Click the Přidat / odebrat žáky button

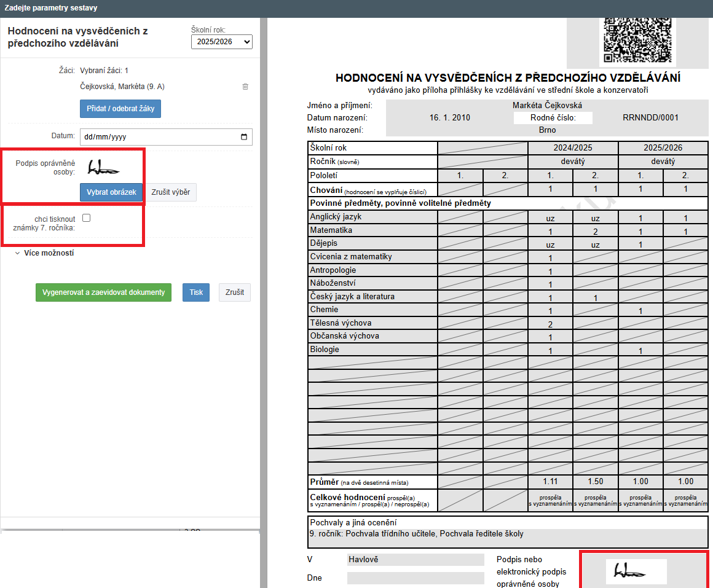(x=120, y=109)
